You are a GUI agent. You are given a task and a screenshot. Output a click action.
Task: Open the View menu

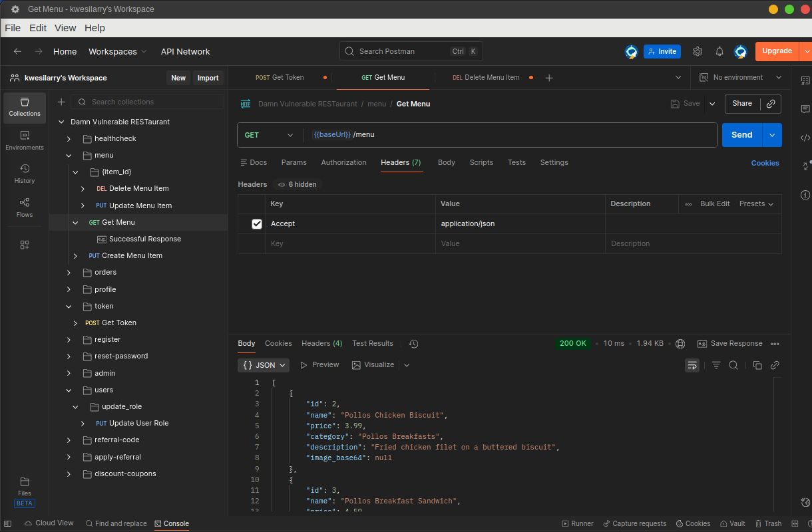(65, 28)
